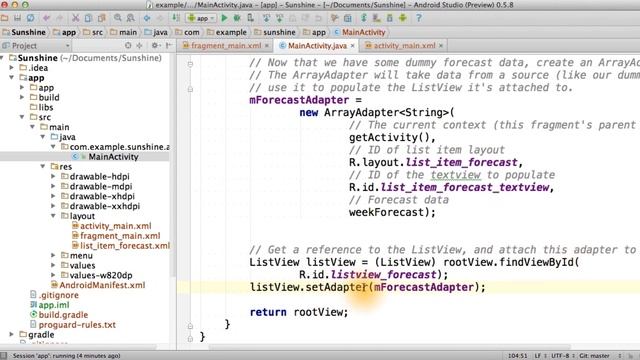
Task: Click the Sync Project with Gradle icon
Action: [x=364, y=18]
